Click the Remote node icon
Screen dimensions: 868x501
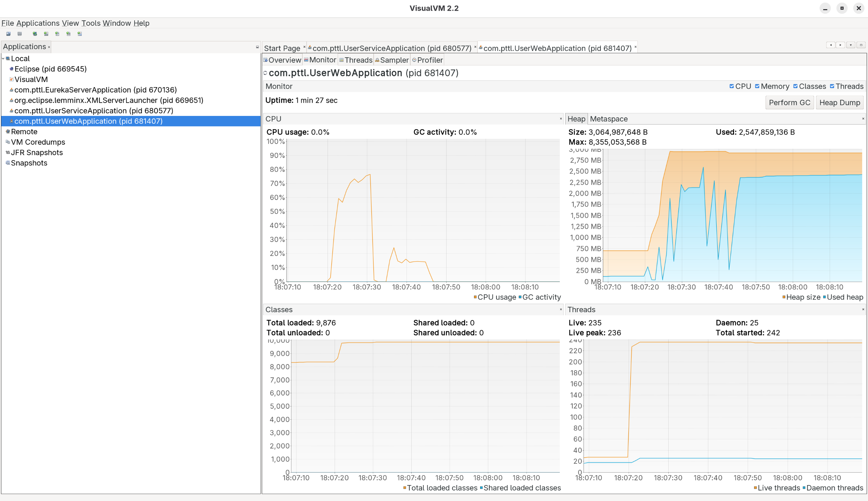[8, 132]
